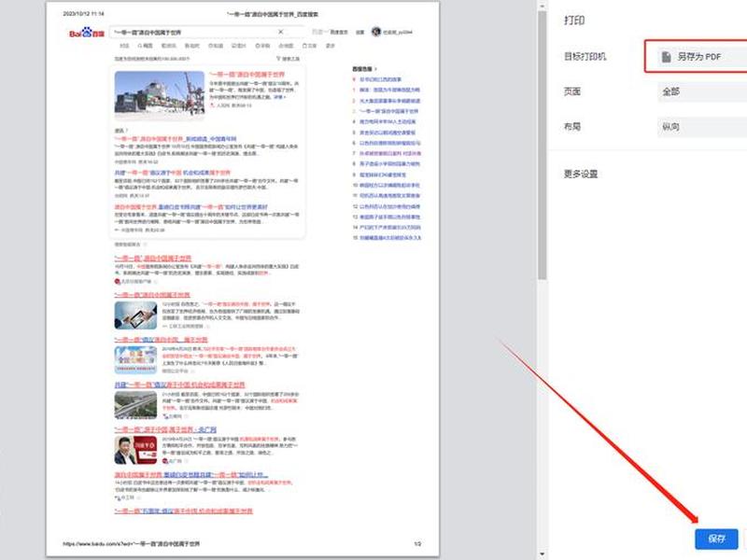The width and height of the screenshot is (747, 560).
Task: Click the Baidu logo in the preview page
Action: 86,33
